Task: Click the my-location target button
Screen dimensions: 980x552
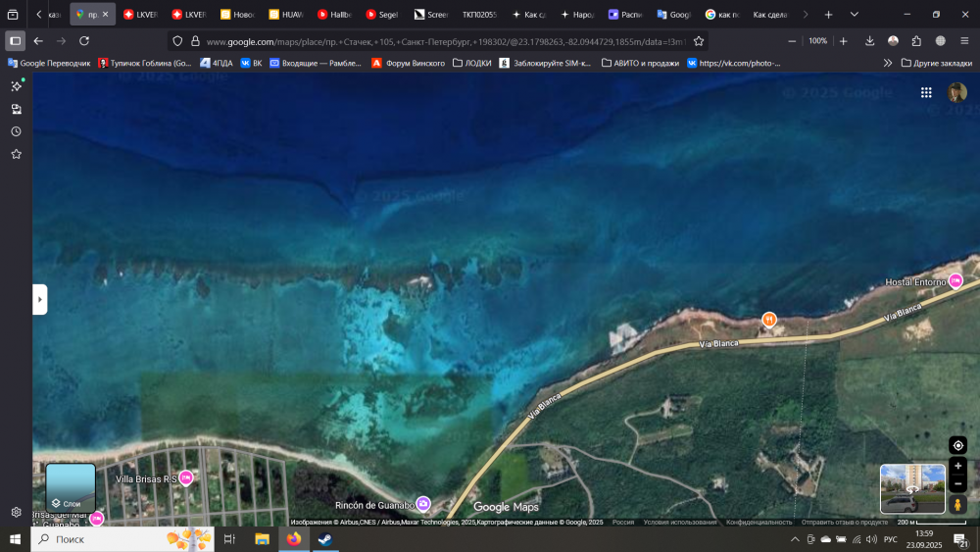Action: point(958,445)
